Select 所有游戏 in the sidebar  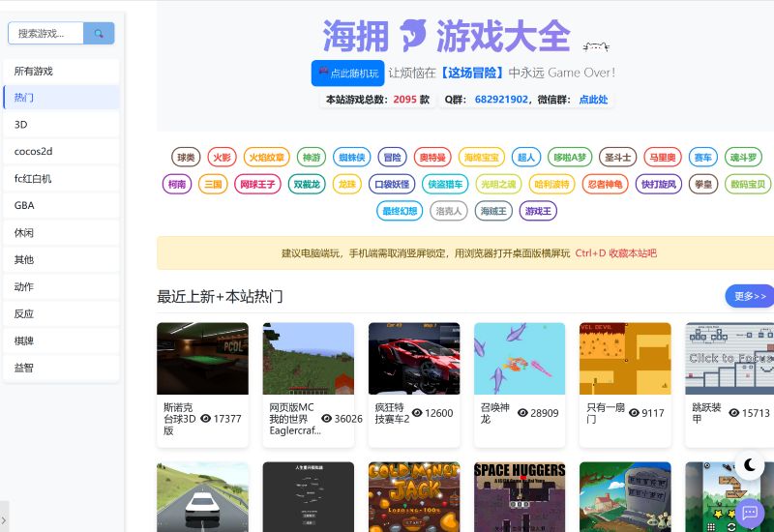coord(61,71)
